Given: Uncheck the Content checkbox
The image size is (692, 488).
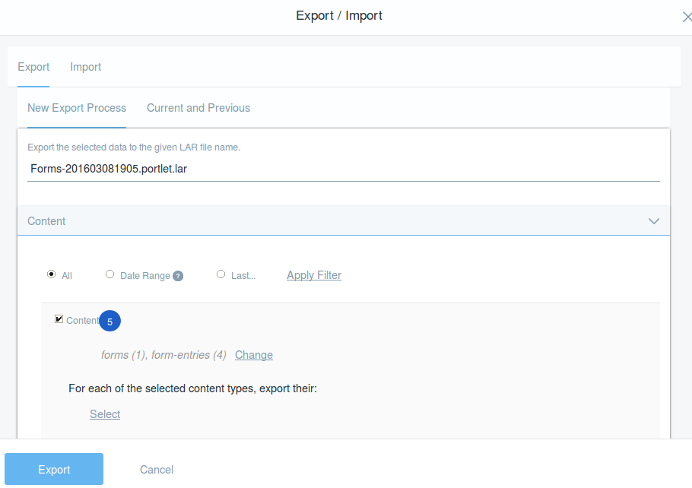Looking at the screenshot, I should pos(59,319).
